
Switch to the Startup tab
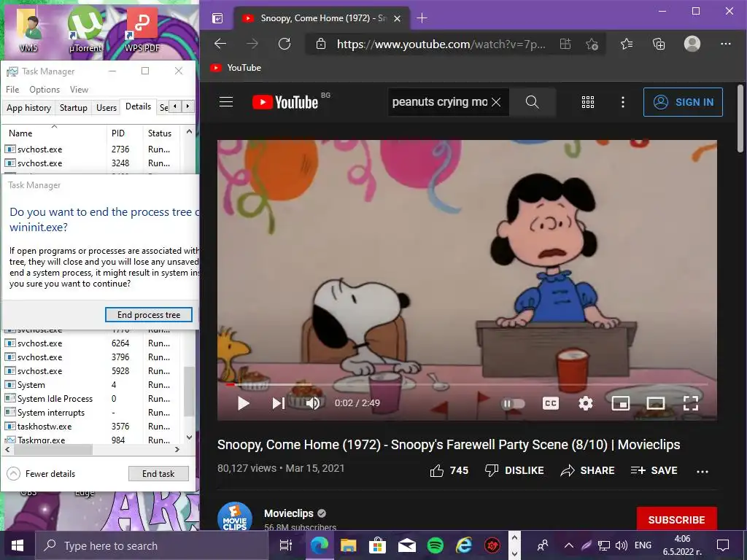pos(74,108)
